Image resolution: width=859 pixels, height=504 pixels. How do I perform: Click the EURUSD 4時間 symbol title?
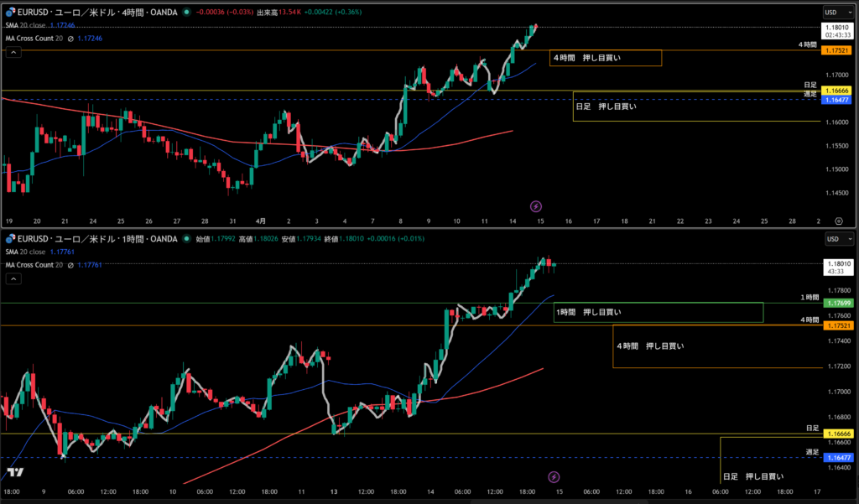pyautogui.click(x=92, y=12)
